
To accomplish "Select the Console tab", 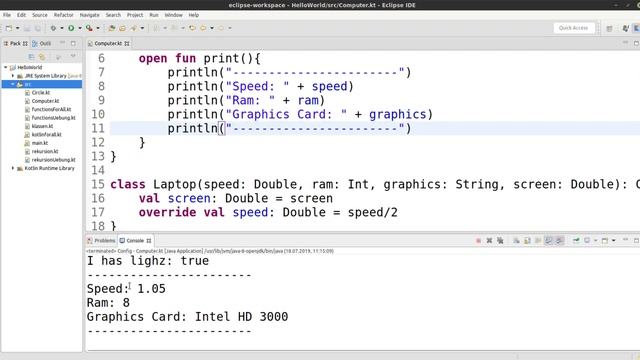I will click(135, 241).
